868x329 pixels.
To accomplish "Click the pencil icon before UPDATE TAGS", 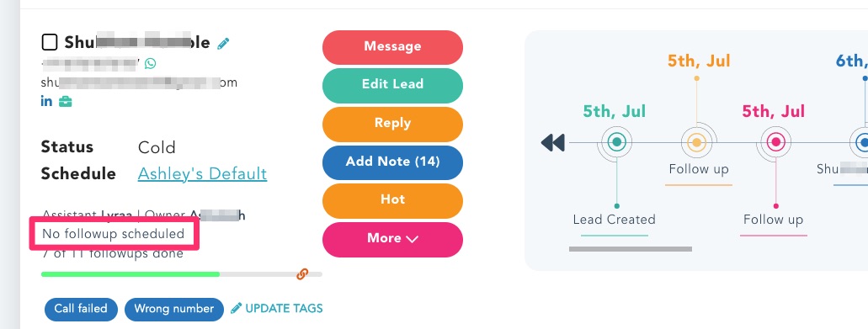I will [237, 308].
